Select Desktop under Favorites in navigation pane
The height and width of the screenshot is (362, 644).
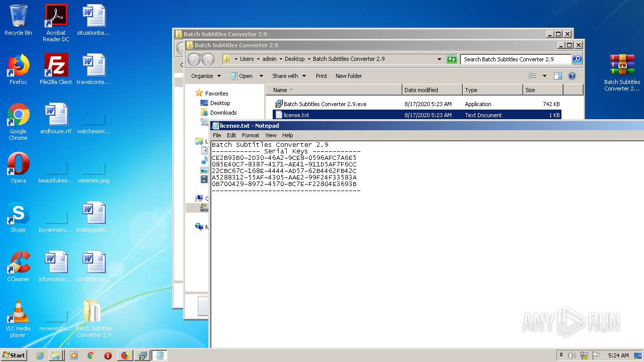point(215,103)
